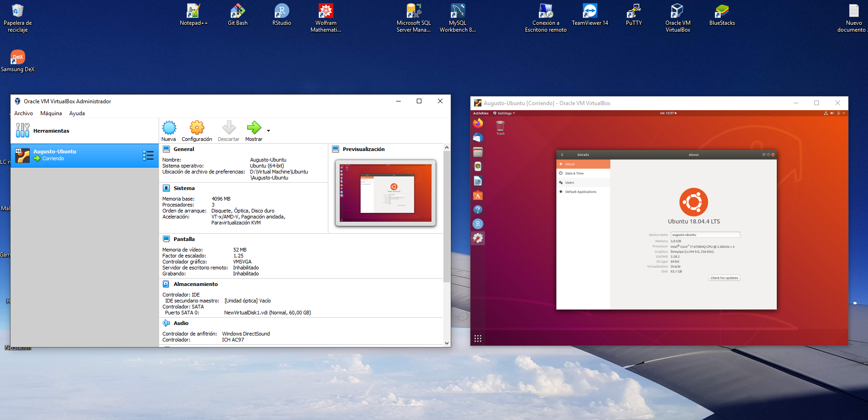Open the BlueStacks desktop shortcut

click(722, 15)
